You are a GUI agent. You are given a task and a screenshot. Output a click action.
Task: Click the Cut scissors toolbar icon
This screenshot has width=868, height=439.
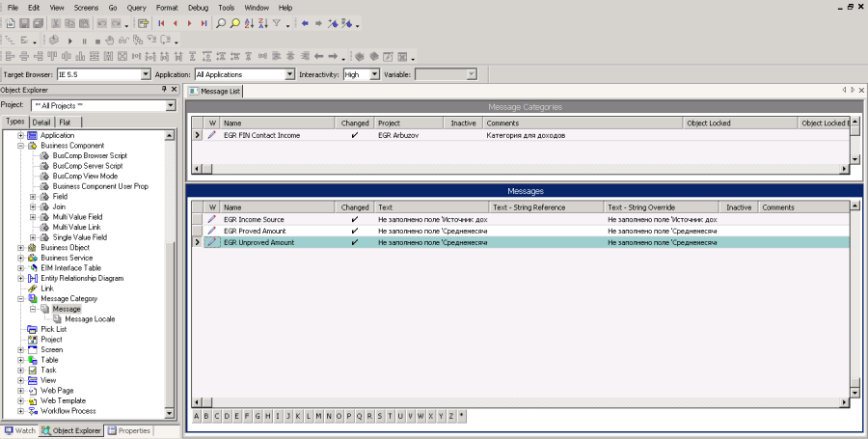pos(55,23)
